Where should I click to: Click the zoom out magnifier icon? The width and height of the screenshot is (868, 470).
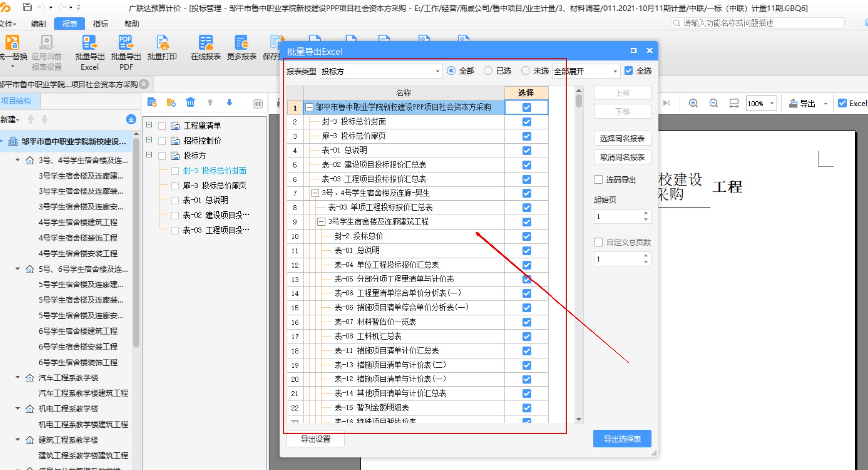coord(713,103)
